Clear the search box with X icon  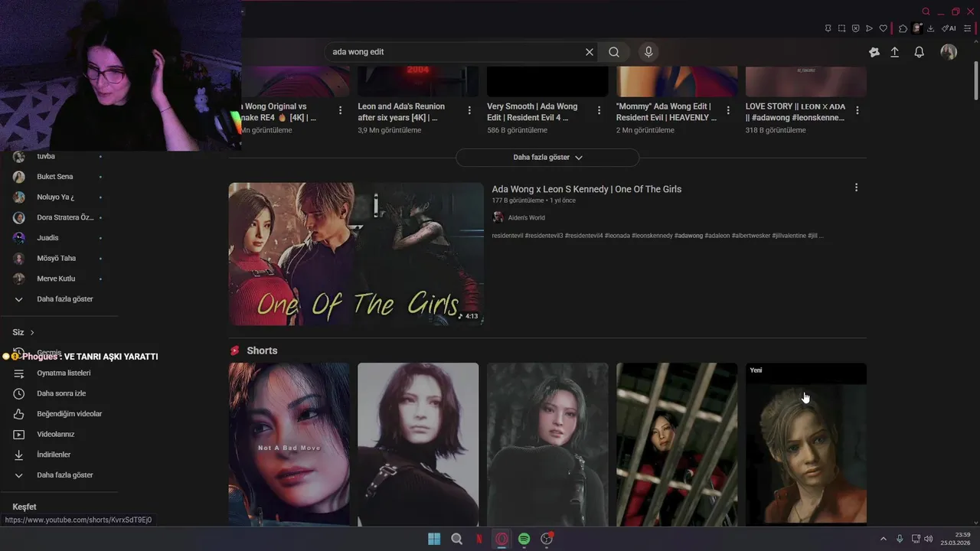[x=590, y=52]
